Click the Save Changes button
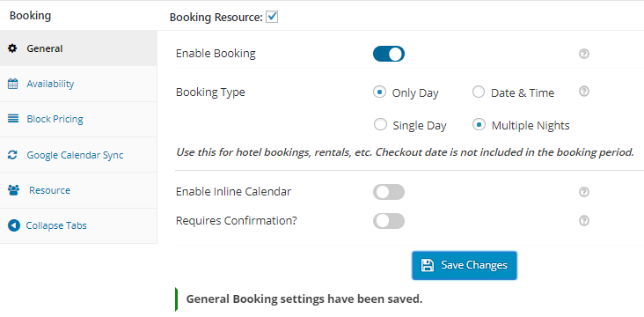Viewport: 644px width, 317px height. [x=465, y=266]
